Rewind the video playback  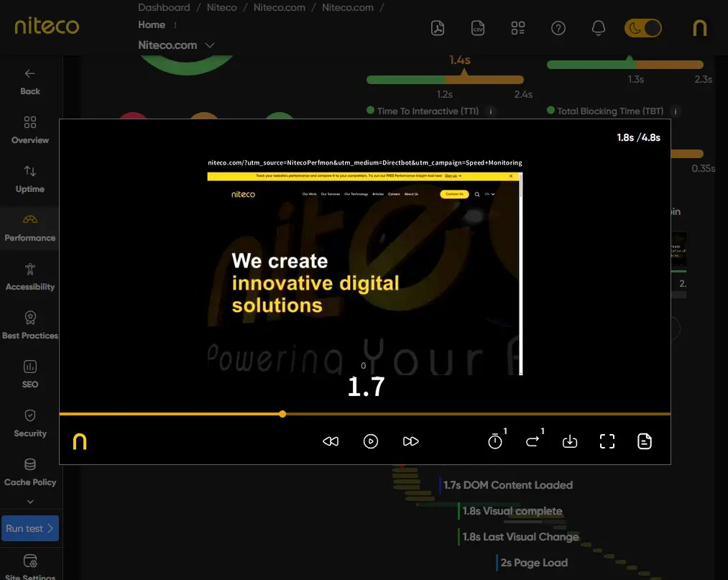(331, 441)
